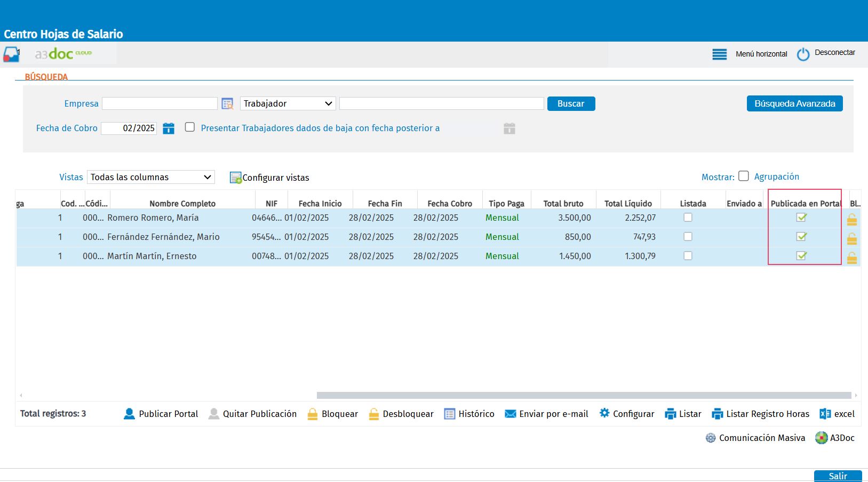Open the Menú horizontal hamburger menu
The height and width of the screenshot is (482, 868).
click(x=720, y=54)
